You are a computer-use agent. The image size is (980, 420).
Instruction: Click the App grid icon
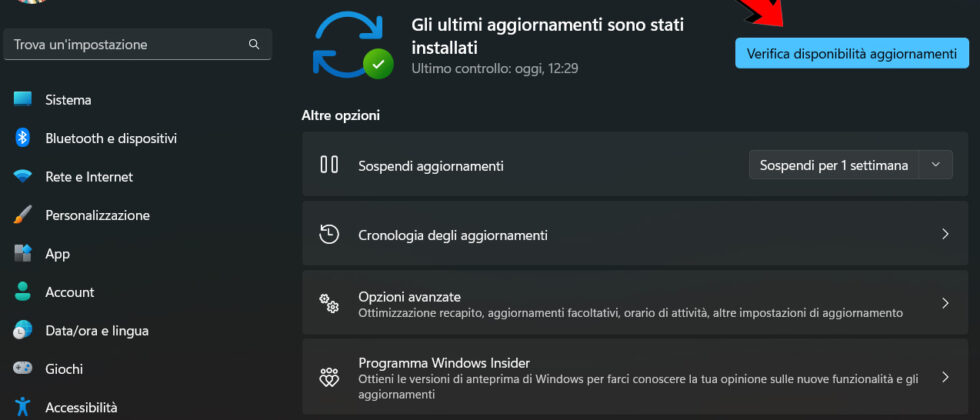(x=22, y=254)
